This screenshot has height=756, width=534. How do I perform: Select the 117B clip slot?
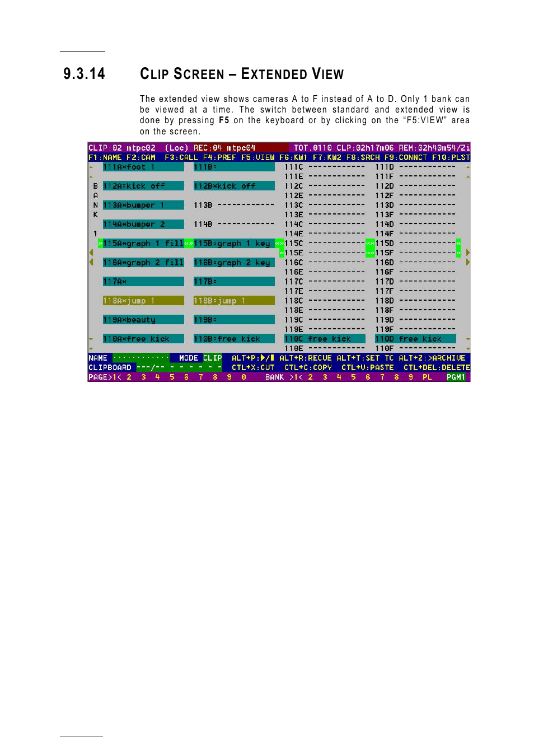pyautogui.click(x=234, y=281)
